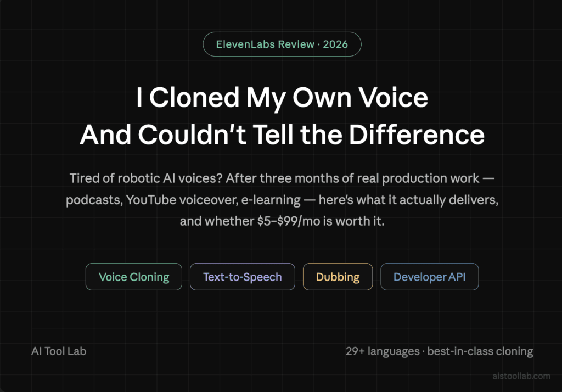Click the text 'Tired of robotic AI voices?'
Screen dimensions: 562x392
[x=146, y=178]
